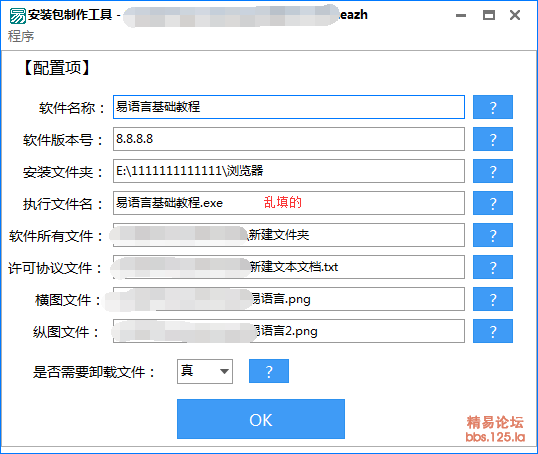
Task: Click the app icon in the title bar
Action: pyautogui.click(x=17, y=16)
